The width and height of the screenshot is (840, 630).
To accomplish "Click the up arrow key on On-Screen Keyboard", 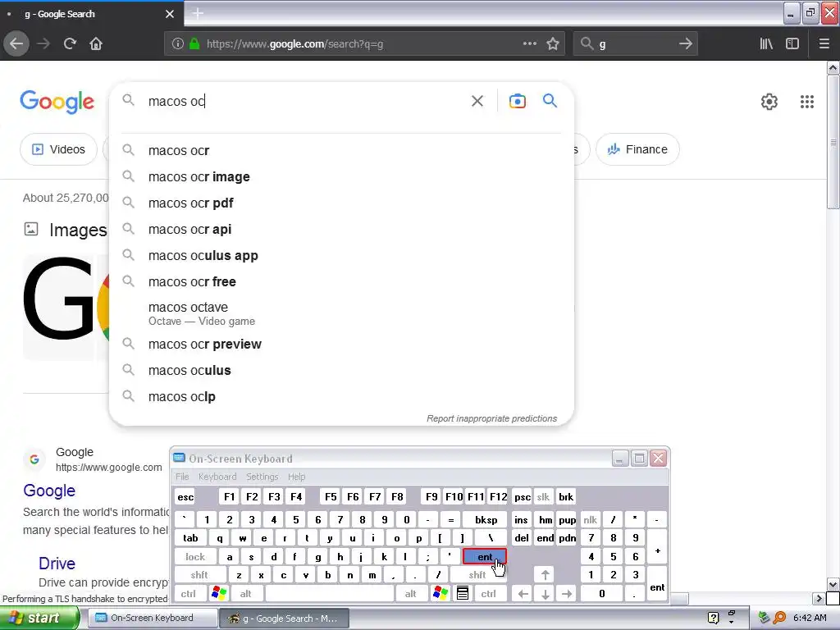I will 545,575.
